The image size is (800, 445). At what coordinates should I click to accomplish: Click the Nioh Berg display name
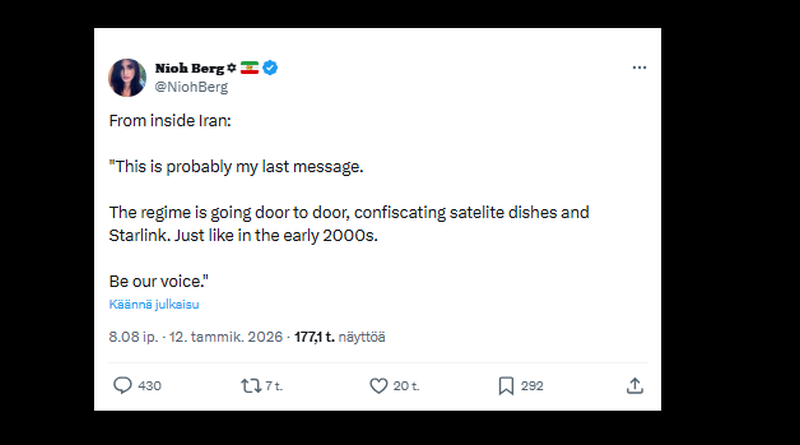point(190,68)
